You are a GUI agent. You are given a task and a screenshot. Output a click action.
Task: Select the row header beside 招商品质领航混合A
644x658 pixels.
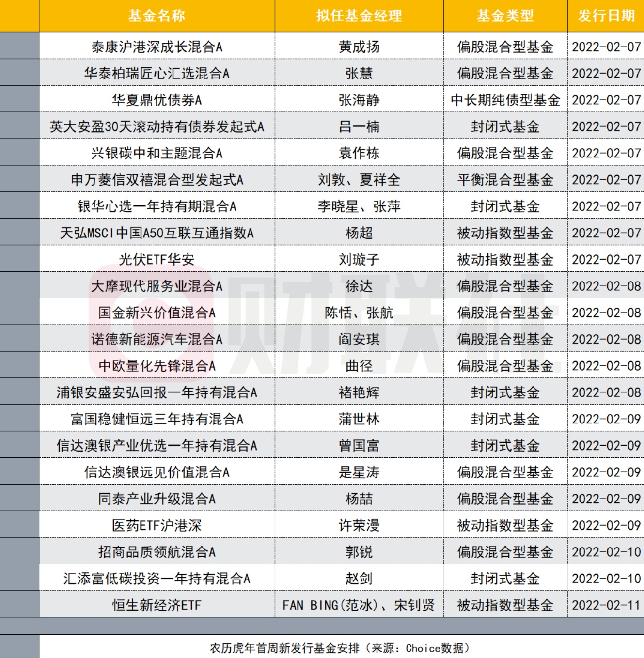(19, 552)
